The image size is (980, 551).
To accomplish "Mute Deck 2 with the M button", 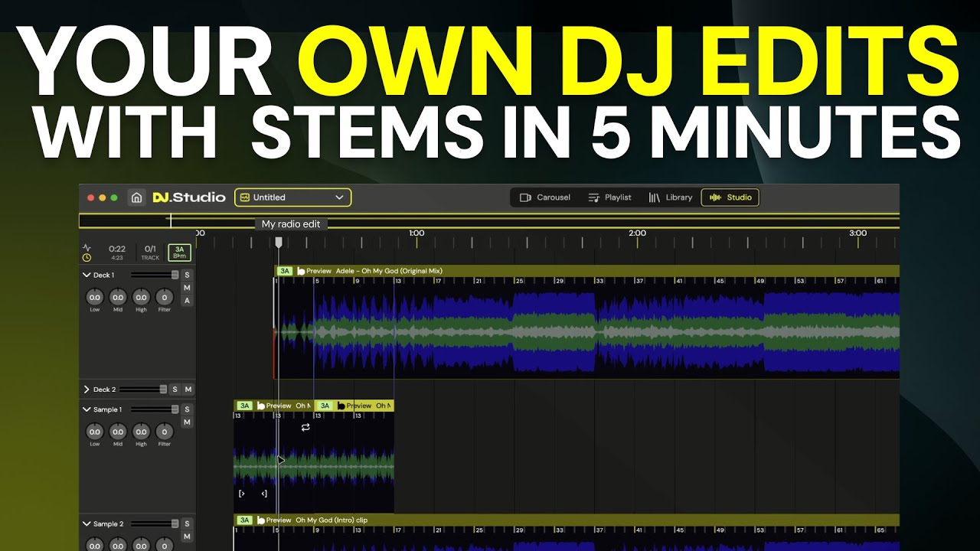I will (x=188, y=390).
